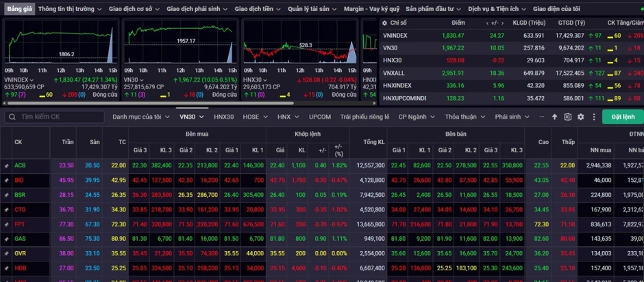The image size is (644, 282).
Task: Click the HNXINDEX row in the Chỉ số table
Action: (x=512, y=86)
